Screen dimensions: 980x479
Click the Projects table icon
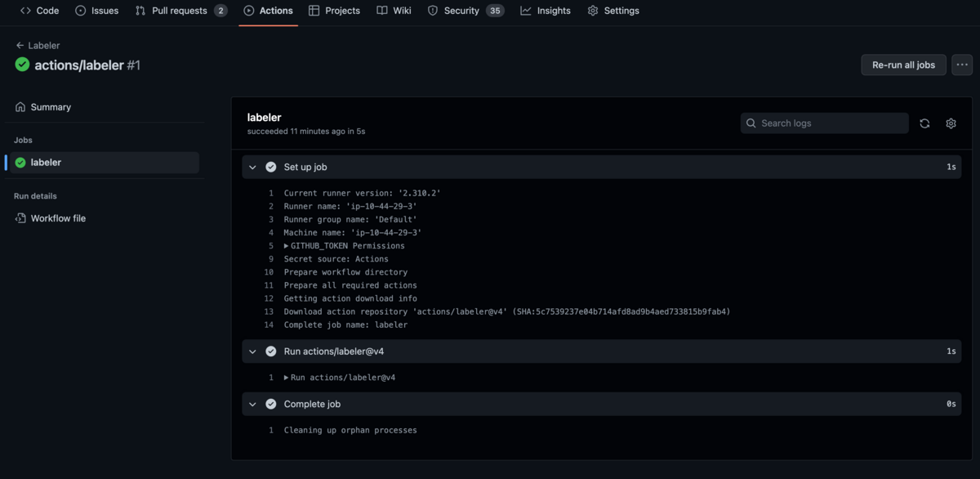click(314, 11)
